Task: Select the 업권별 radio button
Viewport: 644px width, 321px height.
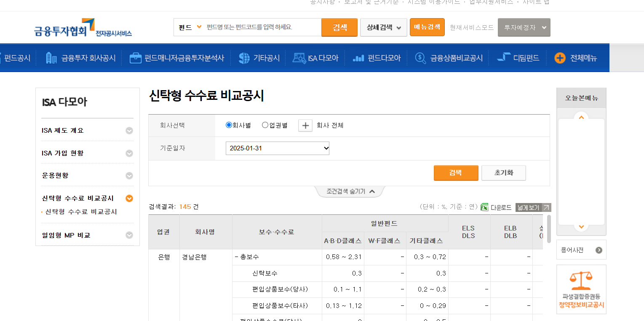Action: [265, 125]
